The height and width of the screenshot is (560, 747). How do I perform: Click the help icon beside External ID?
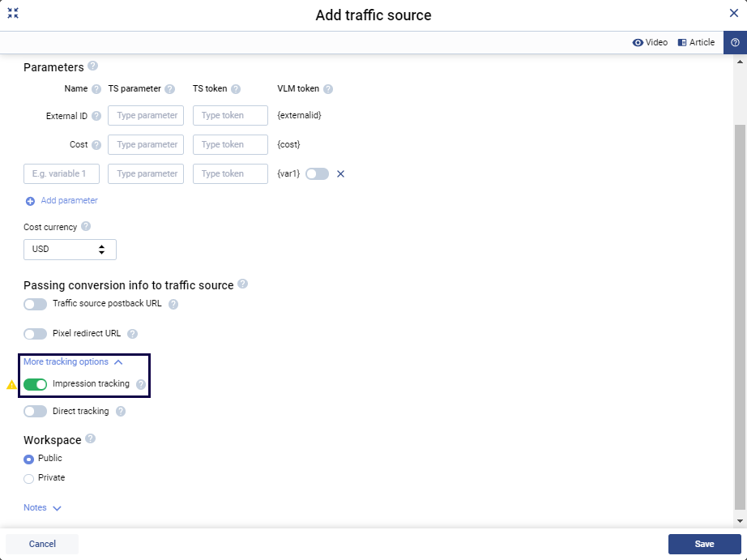(x=96, y=116)
